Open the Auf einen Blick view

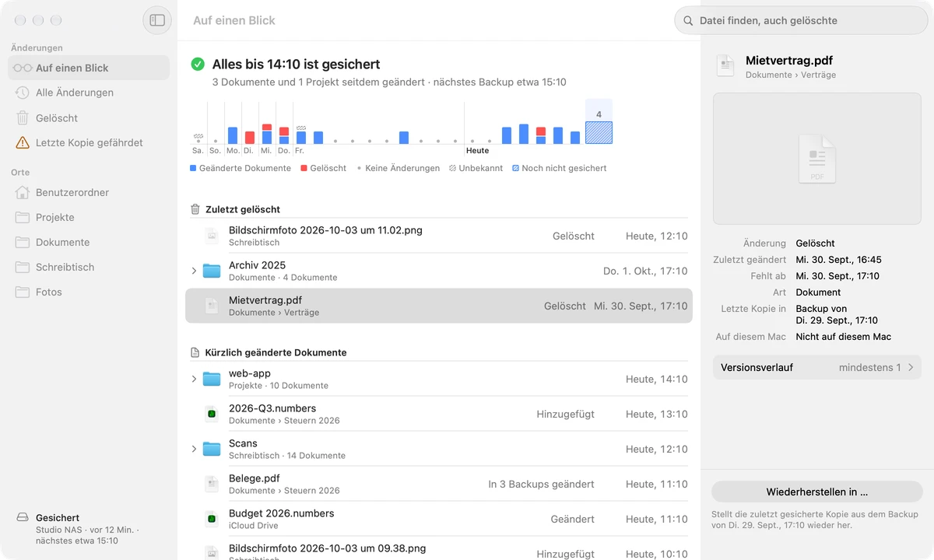pyautogui.click(x=89, y=68)
